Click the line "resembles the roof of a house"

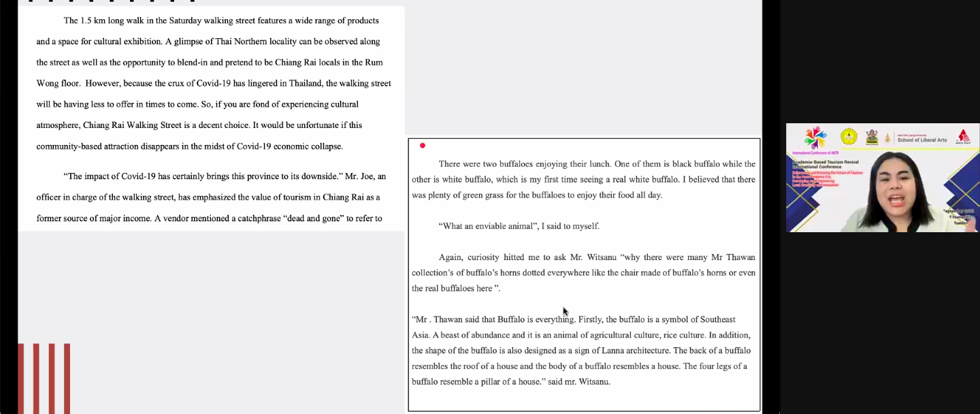point(579,366)
